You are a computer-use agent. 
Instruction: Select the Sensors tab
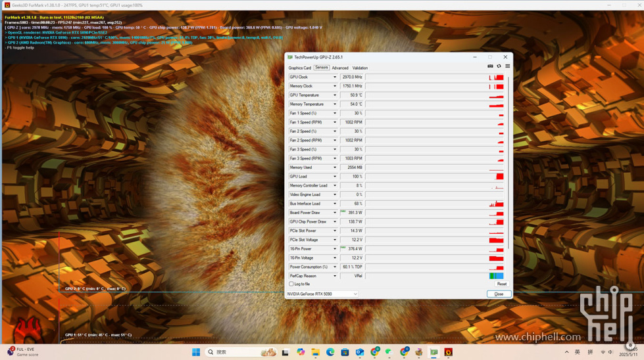click(x=322, y=68)
